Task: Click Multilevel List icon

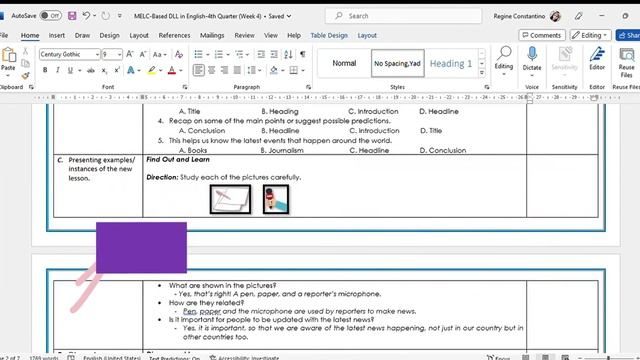Action: 239,54
